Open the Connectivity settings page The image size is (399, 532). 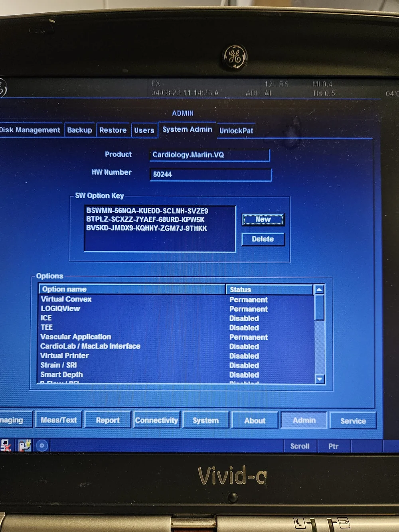(156, 420)
